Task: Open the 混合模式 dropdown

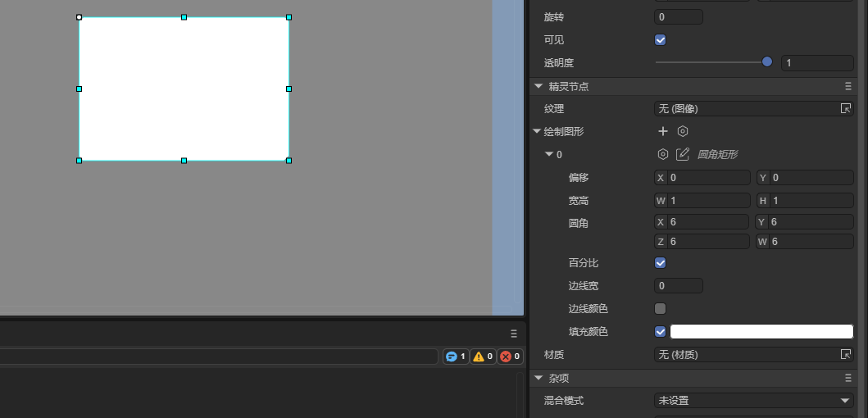Action: coord(754,401)
